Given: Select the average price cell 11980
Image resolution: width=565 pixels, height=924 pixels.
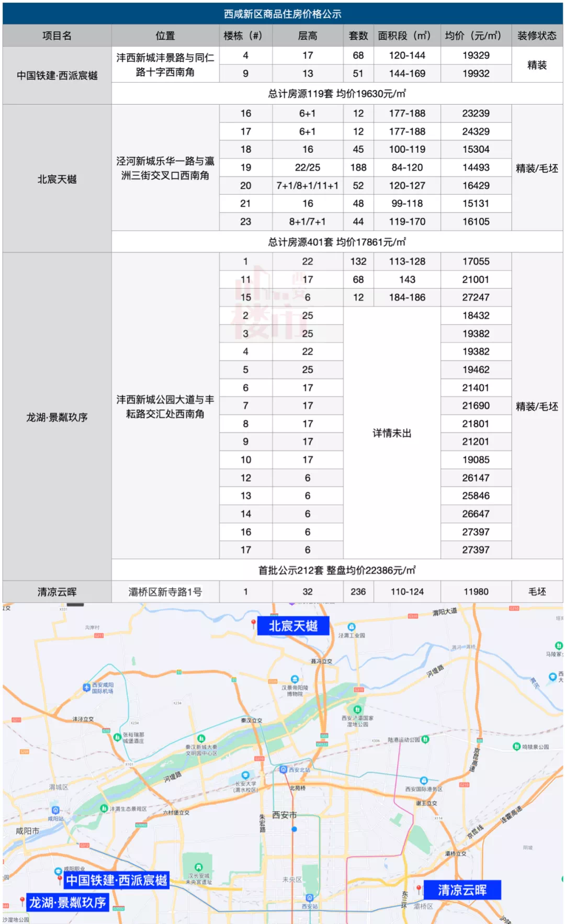Looking at the screenshot, I should [476, 592].
